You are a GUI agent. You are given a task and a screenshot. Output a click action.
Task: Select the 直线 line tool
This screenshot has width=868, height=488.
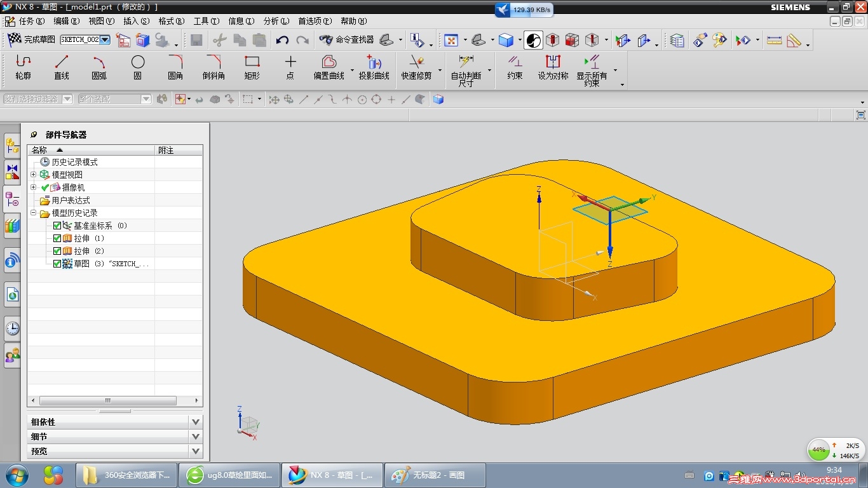[x=62, y=67]
